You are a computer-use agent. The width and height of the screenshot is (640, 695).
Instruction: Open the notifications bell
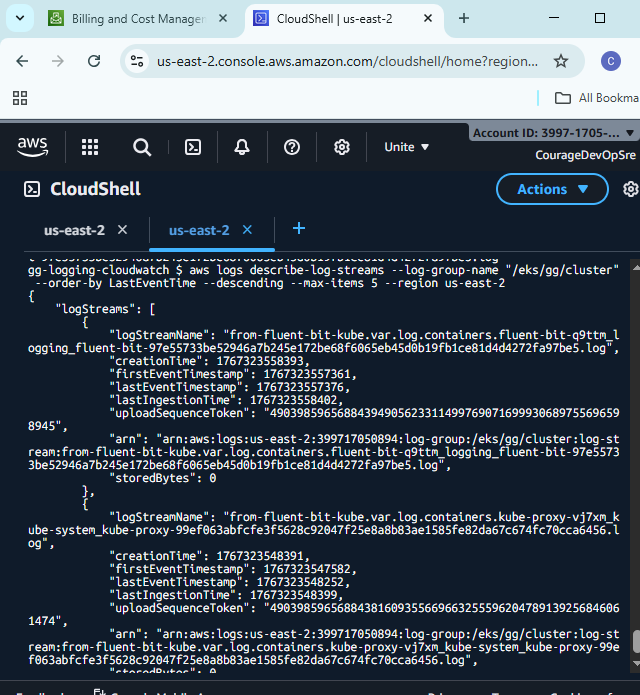click(x=242, y=147)
